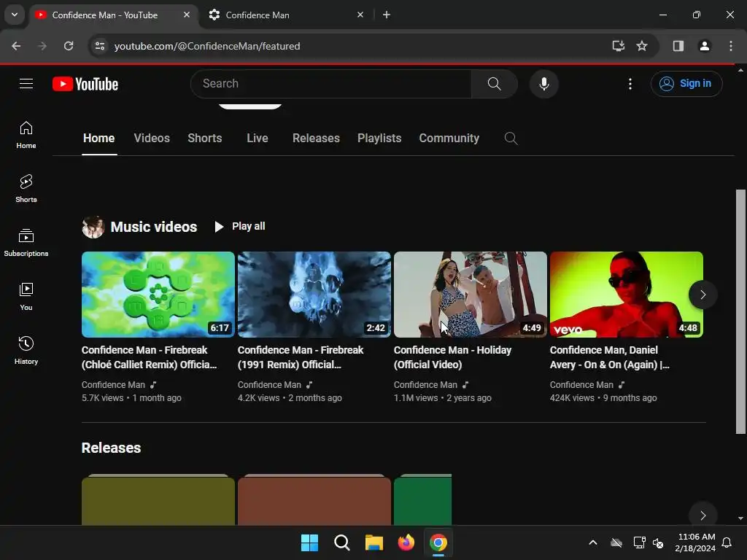
Task: Open Windows taskbar search
Action: tap(341, 542)
